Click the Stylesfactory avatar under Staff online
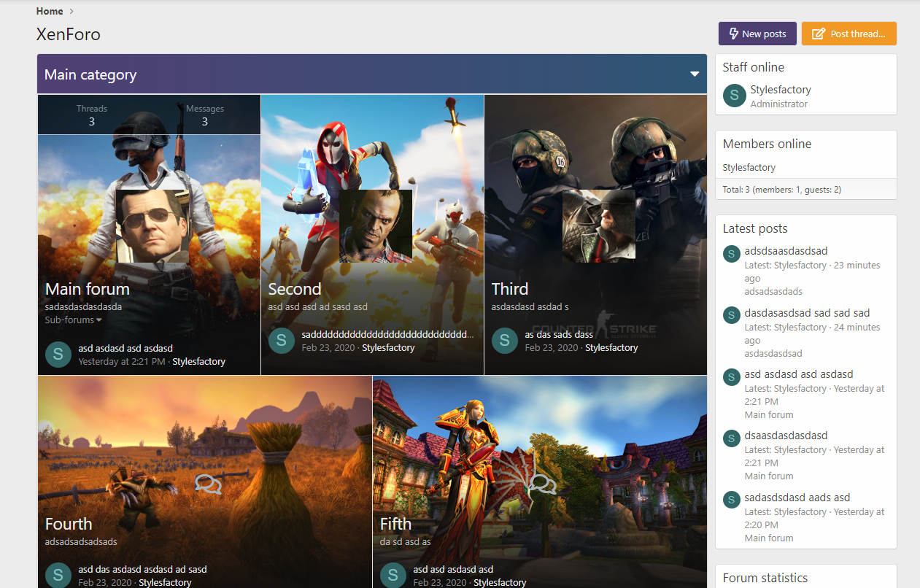Screen dimensions: 920x588 (734, 96)
